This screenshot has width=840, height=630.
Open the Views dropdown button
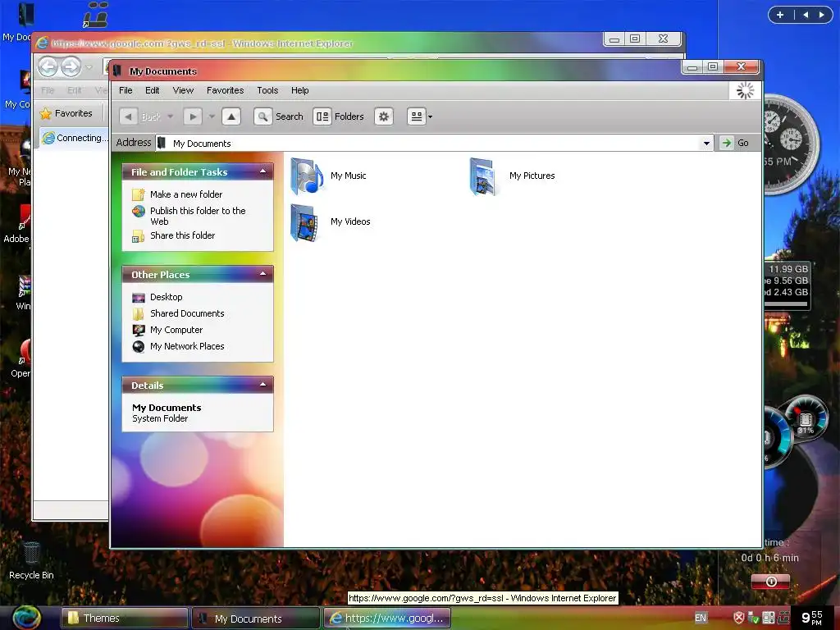coord(420,116)
